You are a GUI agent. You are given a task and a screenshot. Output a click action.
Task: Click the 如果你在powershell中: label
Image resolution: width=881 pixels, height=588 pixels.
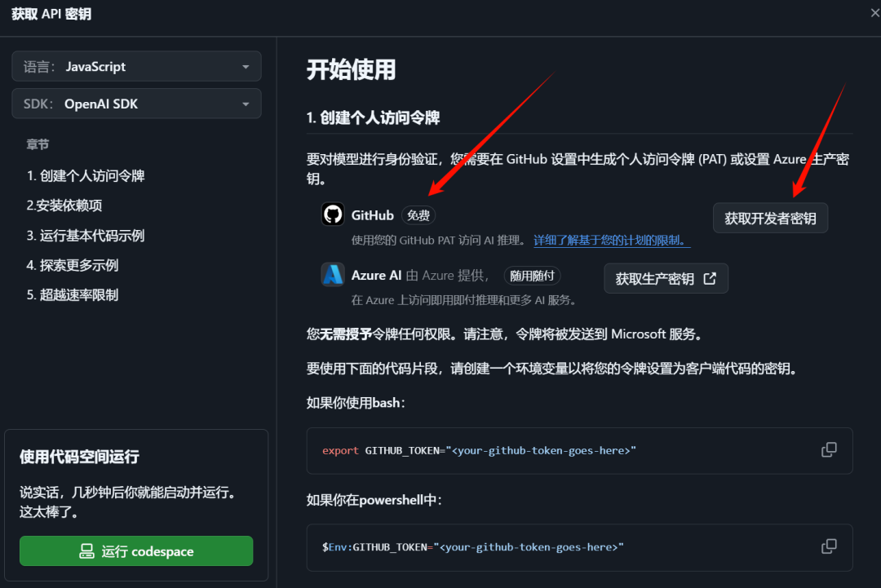(x=374, y=500)
